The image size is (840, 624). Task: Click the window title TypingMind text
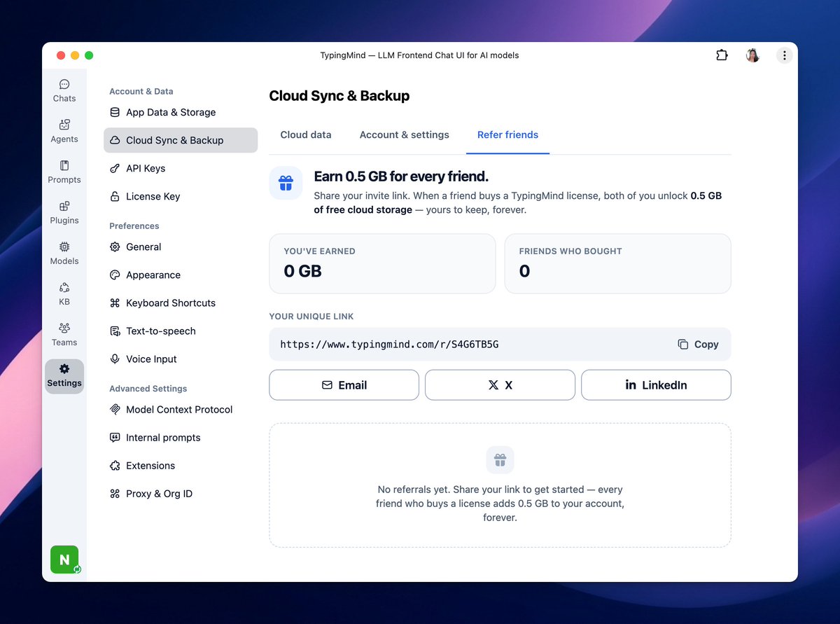click(x=420, y=55)
